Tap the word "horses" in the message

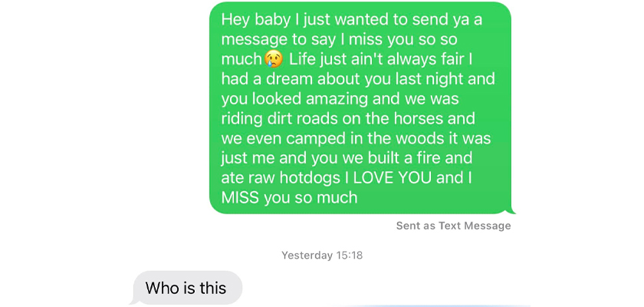click(416, 118)
